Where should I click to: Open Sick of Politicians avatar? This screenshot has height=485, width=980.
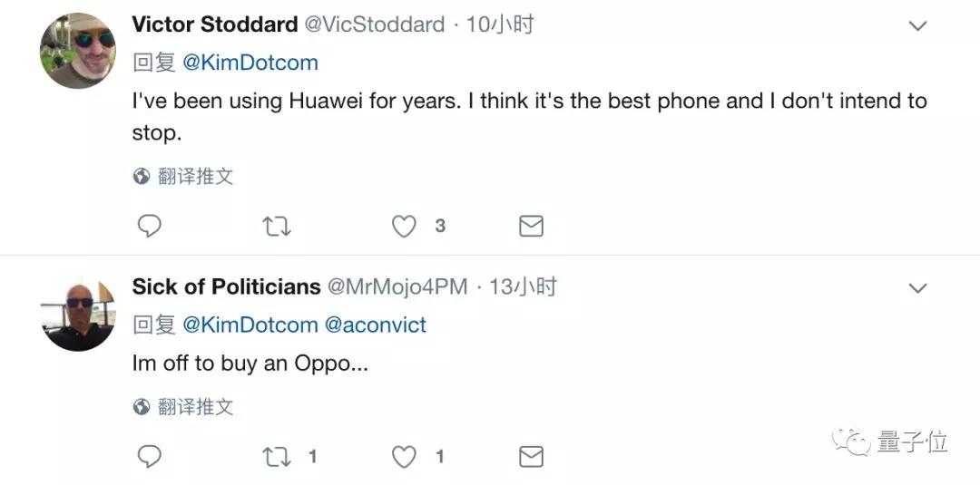(x=78, y=314)
